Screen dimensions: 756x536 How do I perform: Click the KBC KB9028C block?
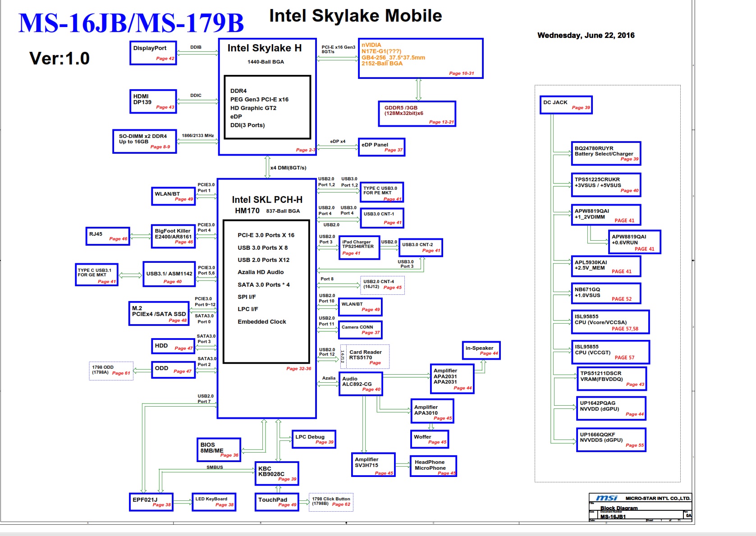pos(277,473)
